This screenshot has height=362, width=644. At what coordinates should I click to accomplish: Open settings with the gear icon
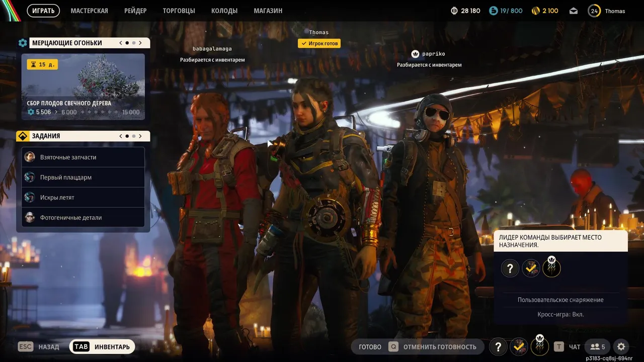tap(621, 346)
